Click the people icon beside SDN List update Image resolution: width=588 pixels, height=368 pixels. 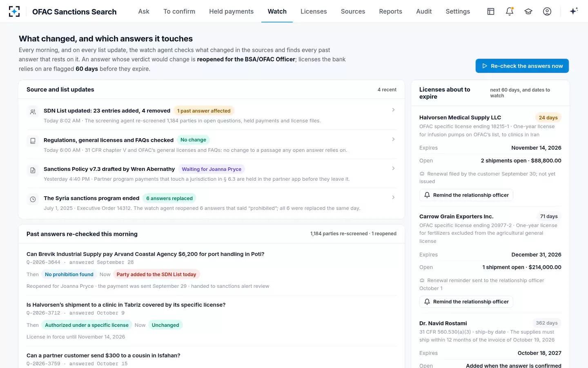pyautogui.click(x=33, y=112)
